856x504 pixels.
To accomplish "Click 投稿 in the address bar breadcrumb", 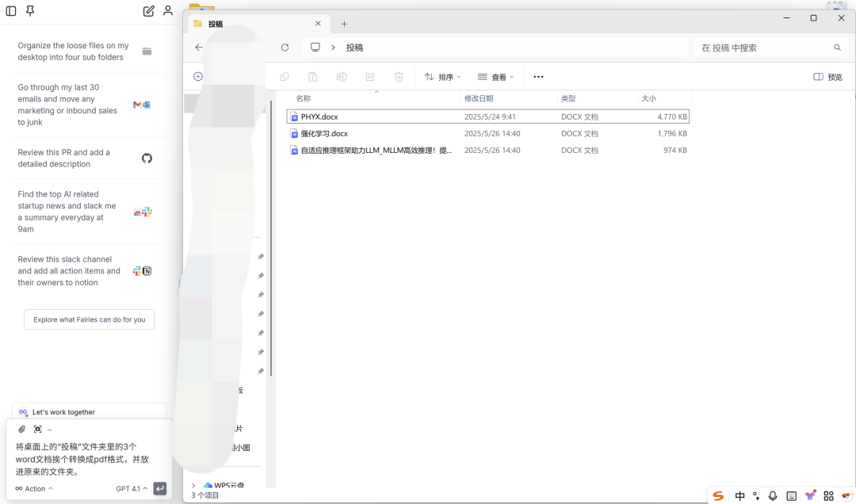I will click(x=355, y=48).
